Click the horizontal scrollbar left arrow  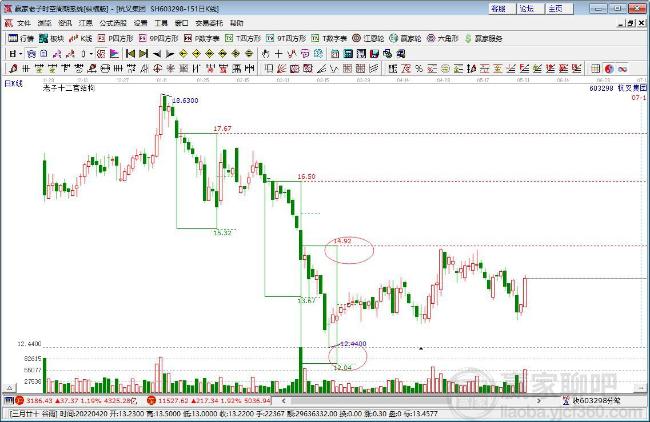pyautogui.click(x=284, y=400)
